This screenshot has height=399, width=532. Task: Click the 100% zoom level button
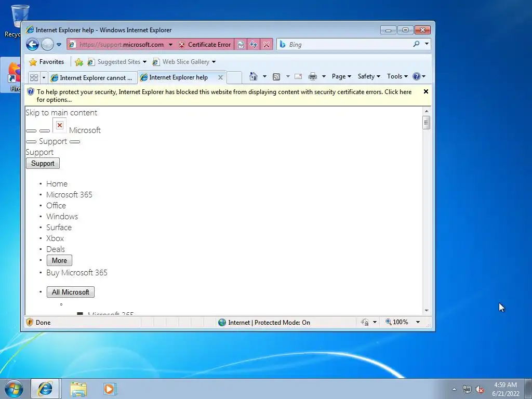[x=397, y=322]
